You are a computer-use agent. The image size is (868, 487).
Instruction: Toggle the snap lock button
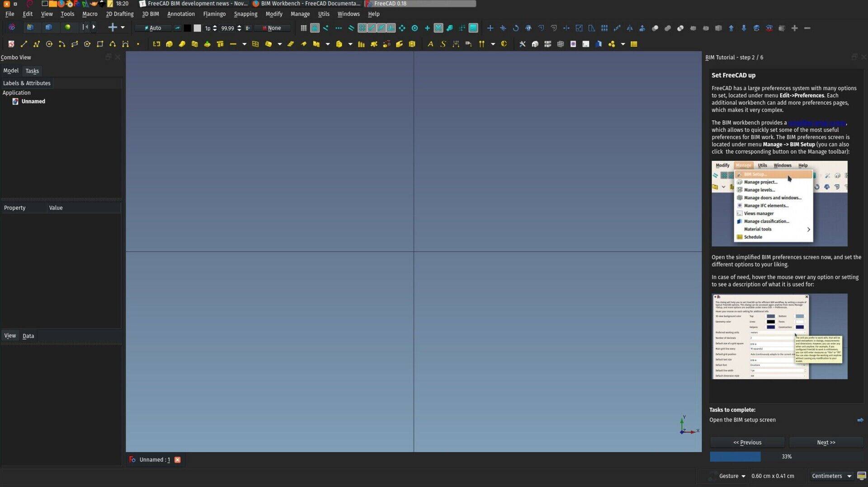point(315,28)
